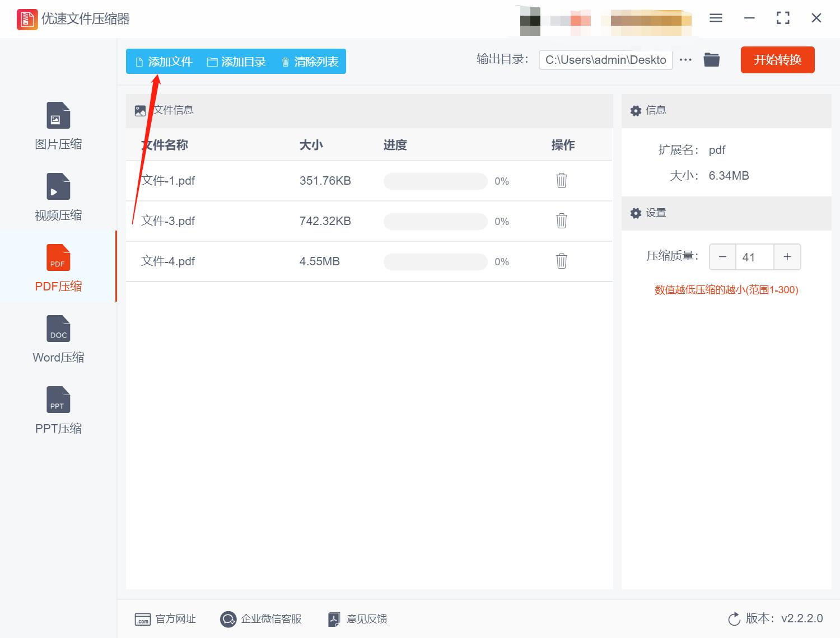
Task: Edit the output directory path field
Action: 605,59
